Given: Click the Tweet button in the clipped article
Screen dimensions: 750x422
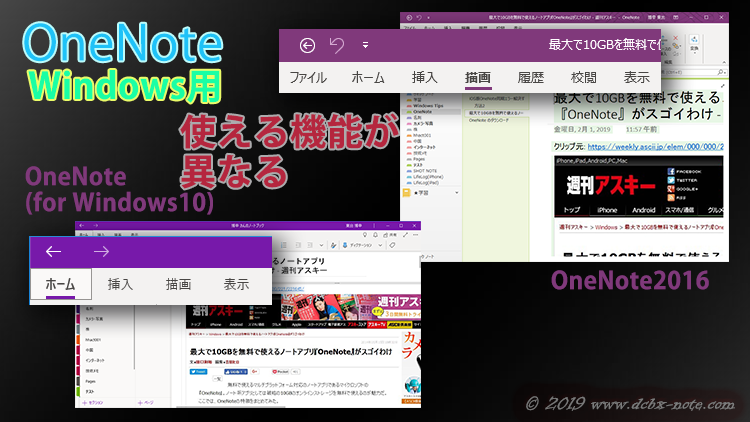Looking at the screenshot, I should [x=199, y=371].
